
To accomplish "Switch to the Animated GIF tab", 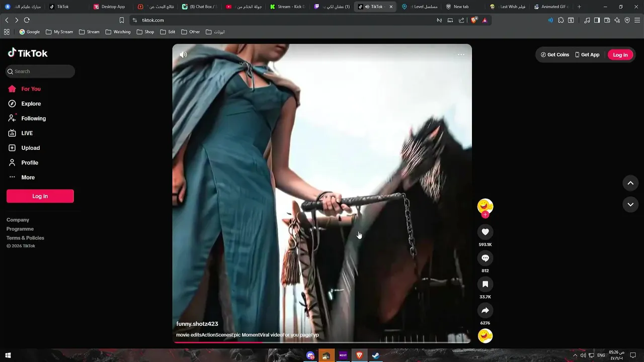I will [x=551, y=7].
